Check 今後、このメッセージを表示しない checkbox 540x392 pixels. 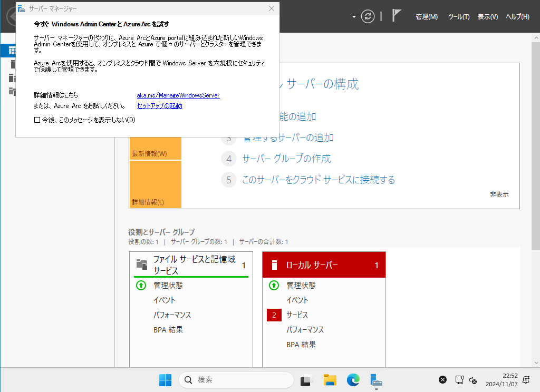pos(37,120)
